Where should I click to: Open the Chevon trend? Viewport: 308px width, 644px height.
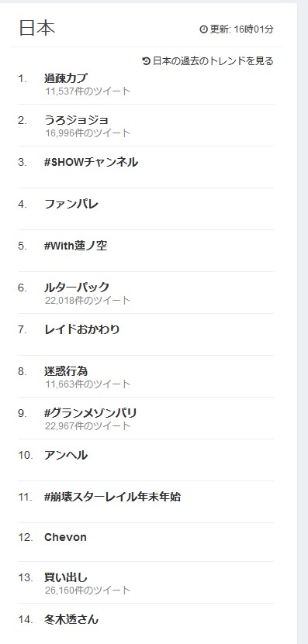[x=65, y=537]
